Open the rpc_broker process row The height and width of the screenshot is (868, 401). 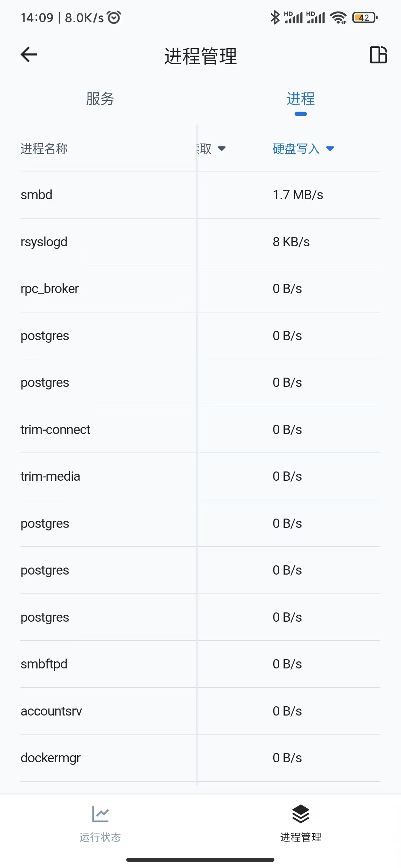pyautogui.click(x=200, y=289)
